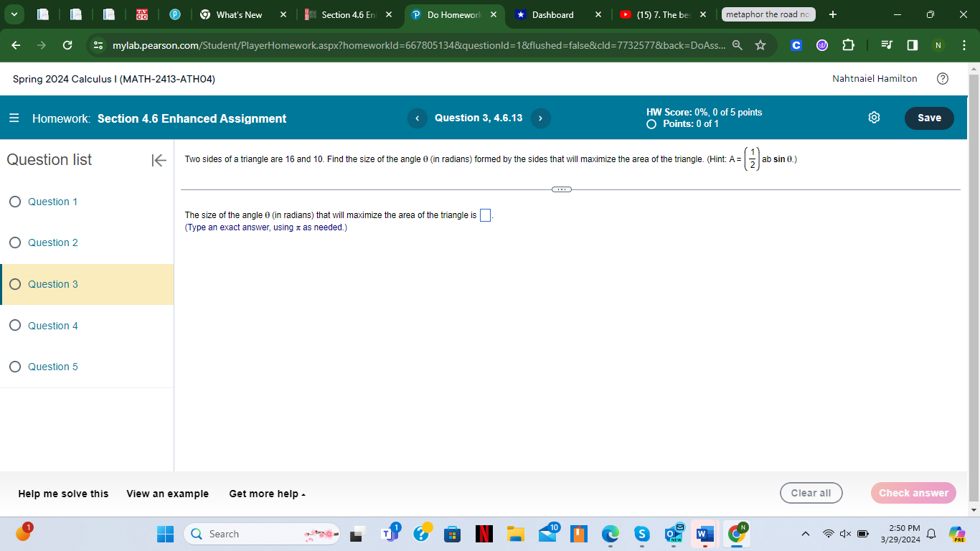The height and width of the screenshot is (551, 980).
Task: Open Help me solve this
Action: click(62, 494)
